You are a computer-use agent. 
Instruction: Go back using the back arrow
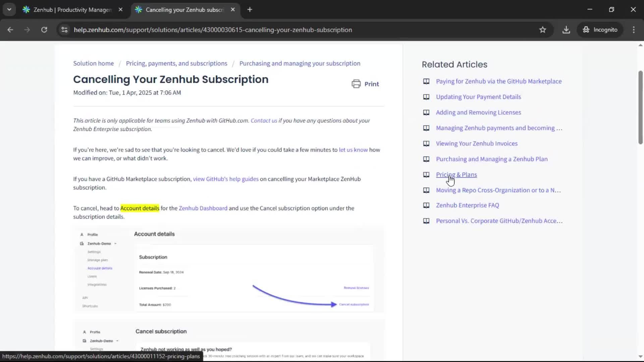coord(10,30)
